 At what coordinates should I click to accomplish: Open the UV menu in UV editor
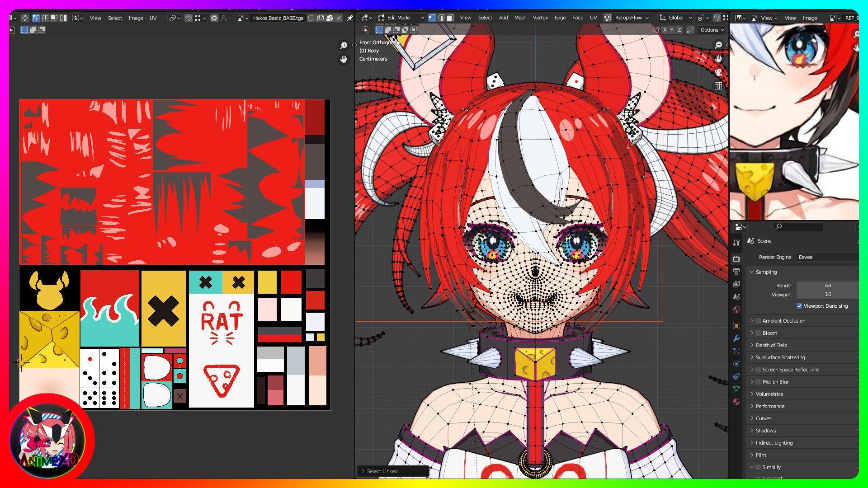(153, 18)
